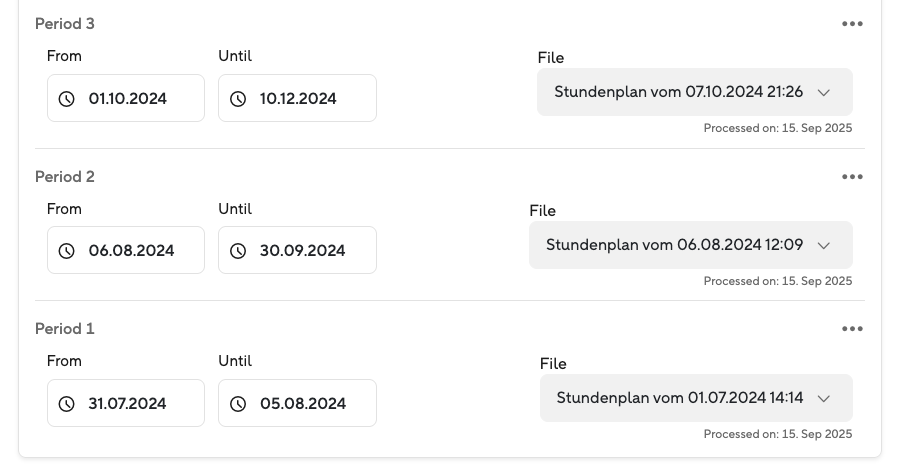Open the Period 3 three-dot options menu
901x474 pixels.
tap(852, 24)
